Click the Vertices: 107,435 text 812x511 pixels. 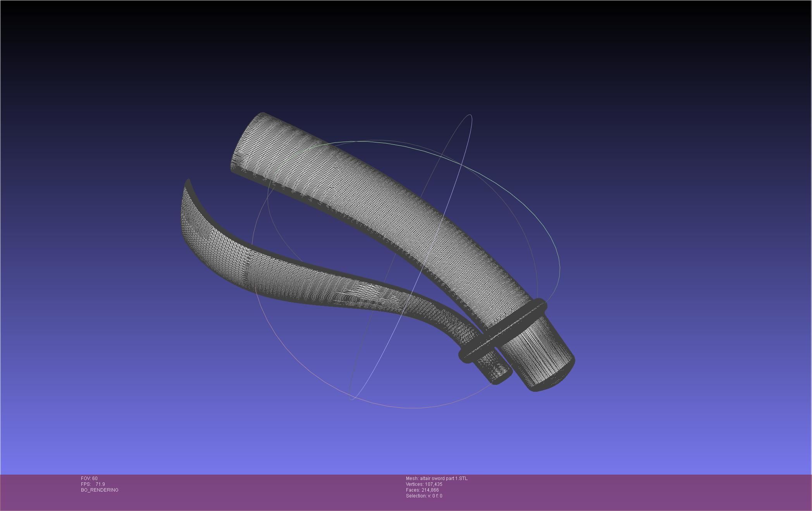(424, 484)
